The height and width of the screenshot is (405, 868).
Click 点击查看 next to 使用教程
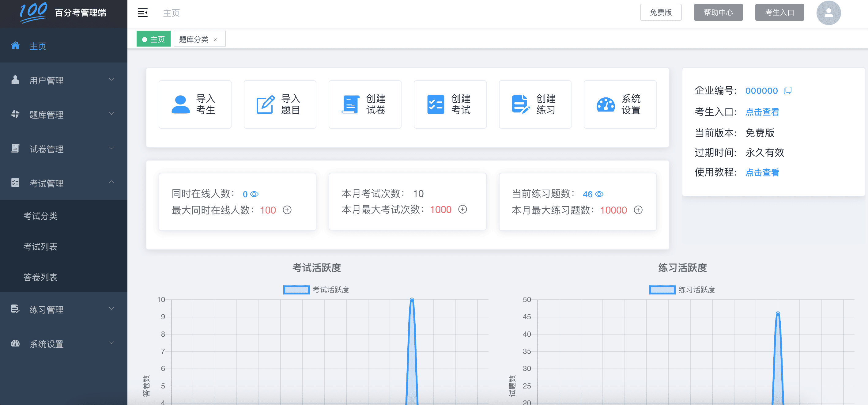[x=762, y=172]
